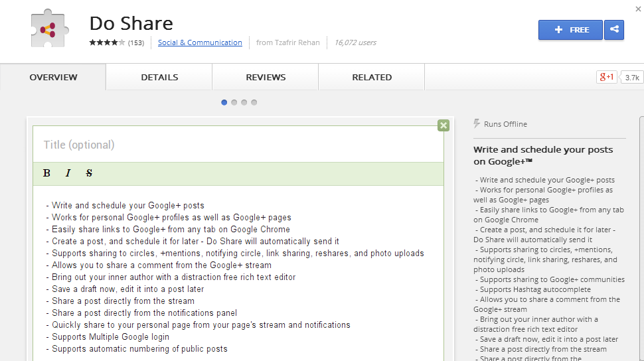Click the Google +1 button
The image size is (644, 361).
click(607, 77)
